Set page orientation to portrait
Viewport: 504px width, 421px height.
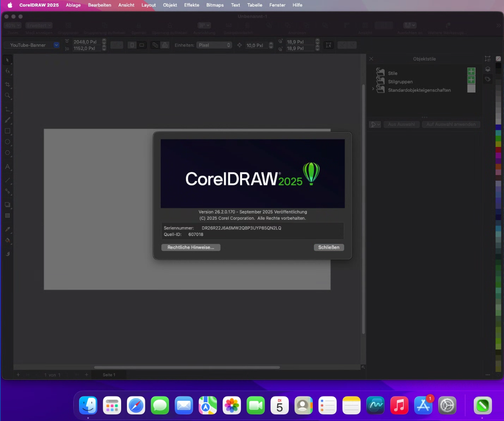coord(132,45)
